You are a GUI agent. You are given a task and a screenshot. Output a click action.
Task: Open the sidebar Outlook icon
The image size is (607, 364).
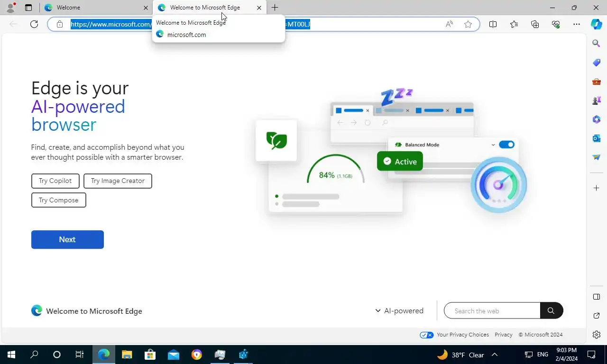pyautogui.click(x=597, y=138)
